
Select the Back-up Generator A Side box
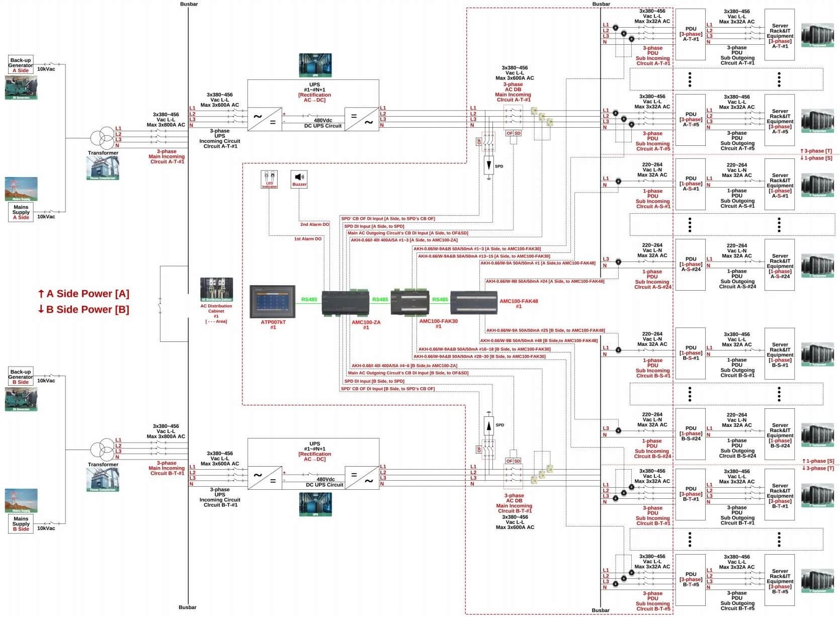pos(21,65)
